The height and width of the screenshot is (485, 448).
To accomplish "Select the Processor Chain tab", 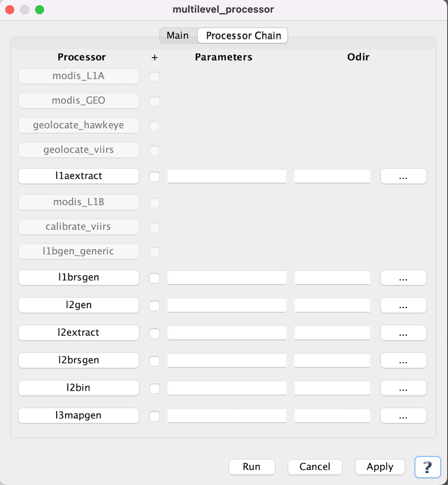I will pyautogui.click(x=243, y=36).
